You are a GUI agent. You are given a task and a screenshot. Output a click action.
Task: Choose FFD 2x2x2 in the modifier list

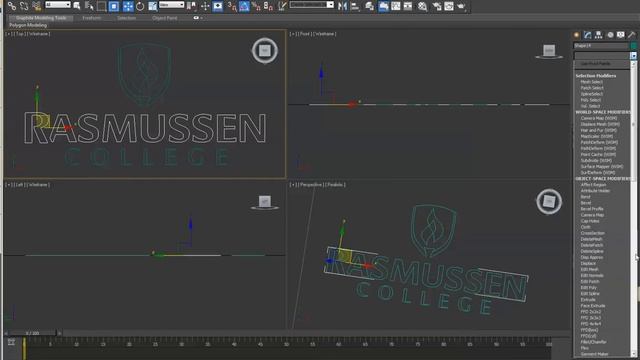point(591,312)
